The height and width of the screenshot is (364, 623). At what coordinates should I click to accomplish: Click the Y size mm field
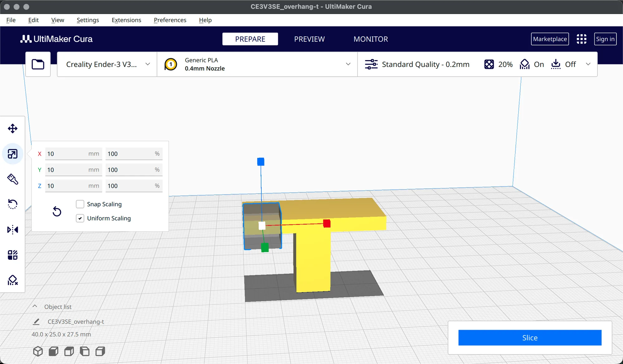74,170
